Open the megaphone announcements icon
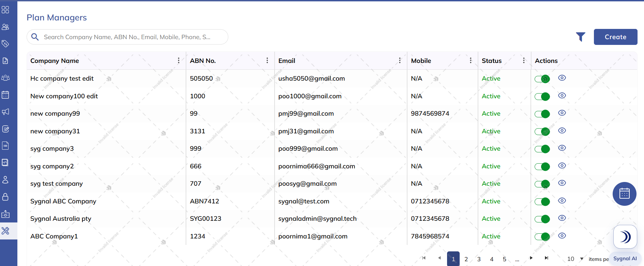This screenshot has height=266, width=644. point(5,112)
